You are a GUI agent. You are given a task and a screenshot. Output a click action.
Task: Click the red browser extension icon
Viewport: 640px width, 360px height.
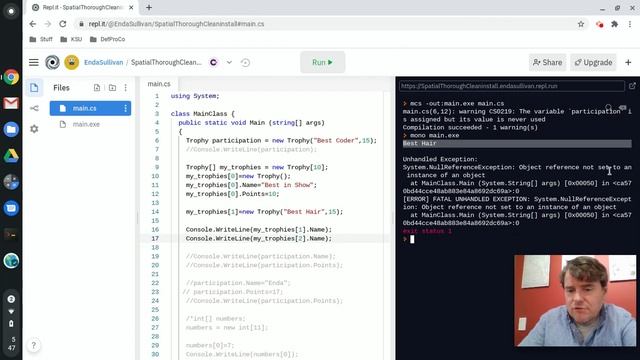tap(600, 24)
